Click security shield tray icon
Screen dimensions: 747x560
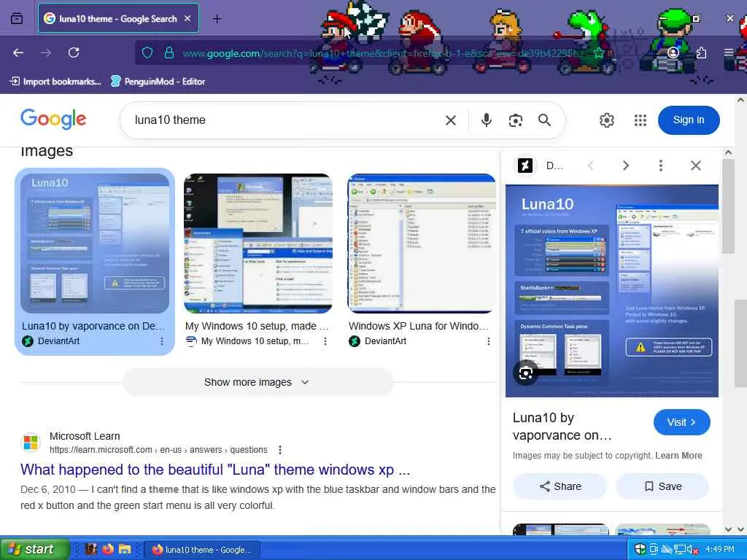pyautogui.click(x=640, y=550)
